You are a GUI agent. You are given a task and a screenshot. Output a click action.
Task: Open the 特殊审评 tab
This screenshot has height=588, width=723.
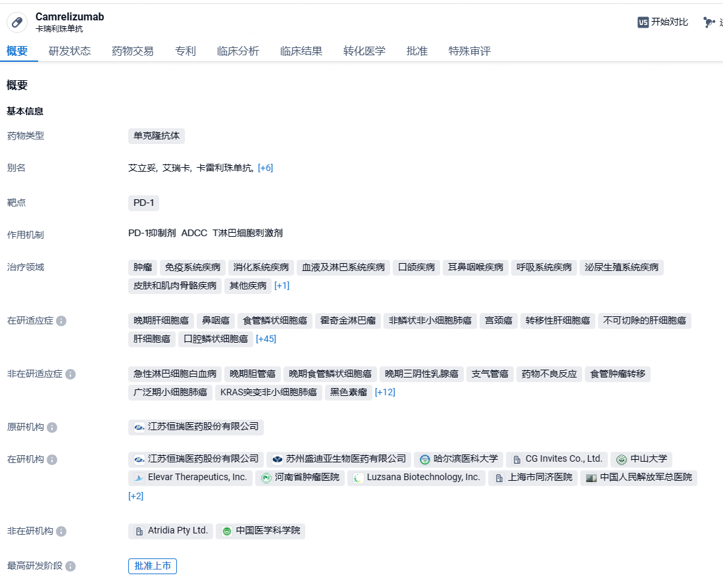pos(470,51)
